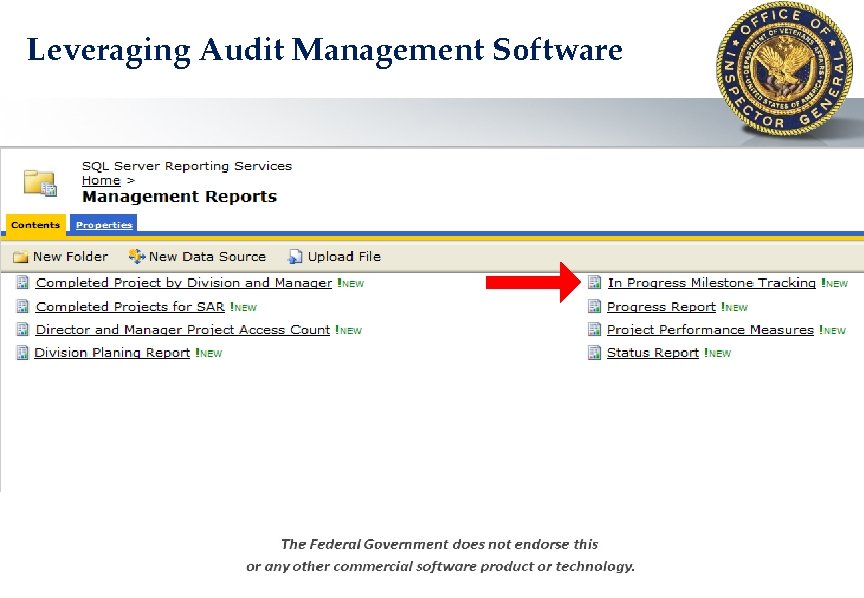Screen dimensions: 864x598
Task: Click the SQL Server Reporting Services text
Action: (187, 166)
